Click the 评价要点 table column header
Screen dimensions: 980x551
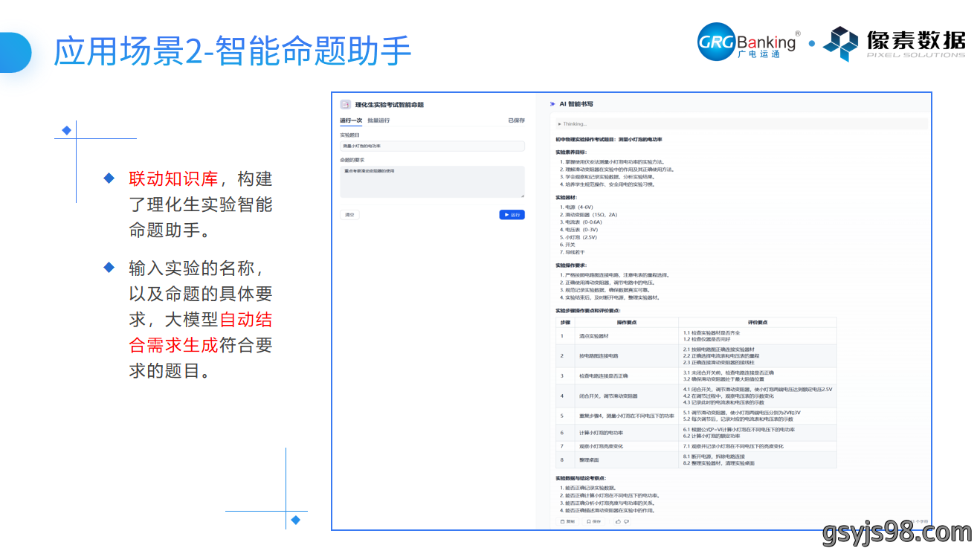758,322
